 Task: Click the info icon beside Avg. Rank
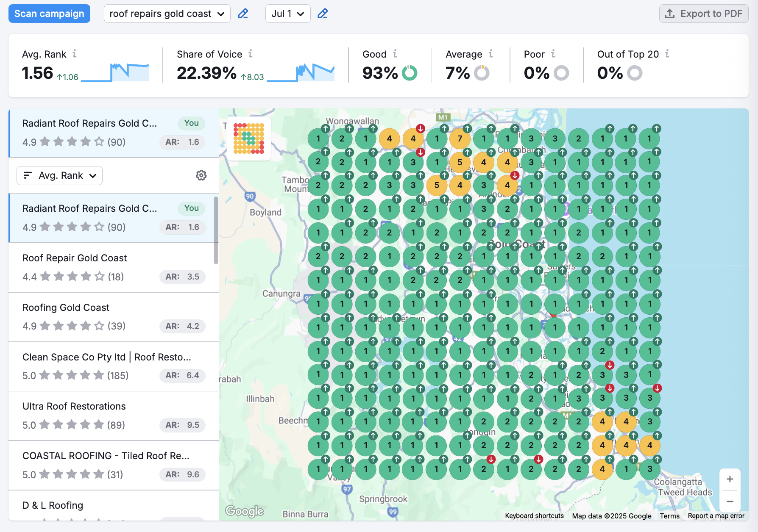tap(75, 54)
